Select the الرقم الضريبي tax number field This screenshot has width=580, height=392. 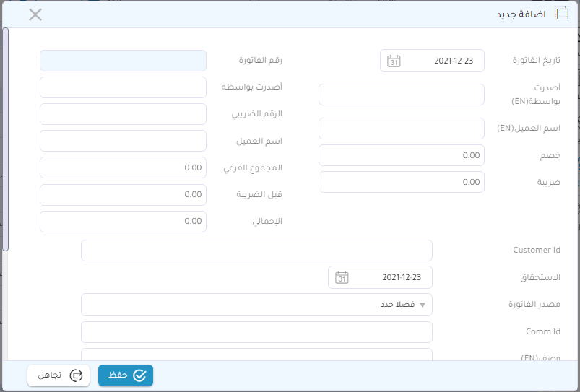pyautogui.click(x=123, y=114)
